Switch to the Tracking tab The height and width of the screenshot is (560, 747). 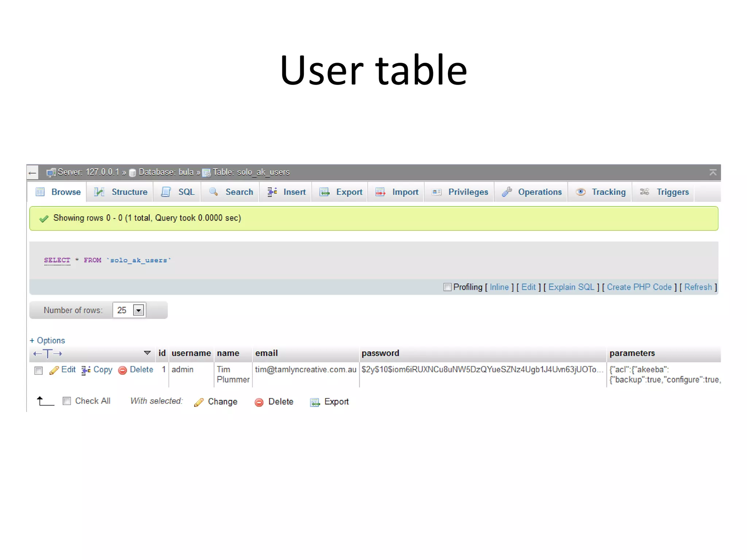600,192
